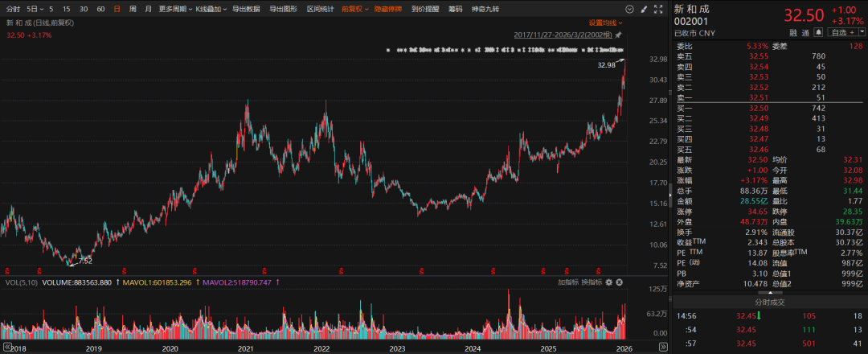Click the 导出数据 button
Viewport: 868px width, 354px height.
[246, 10]
